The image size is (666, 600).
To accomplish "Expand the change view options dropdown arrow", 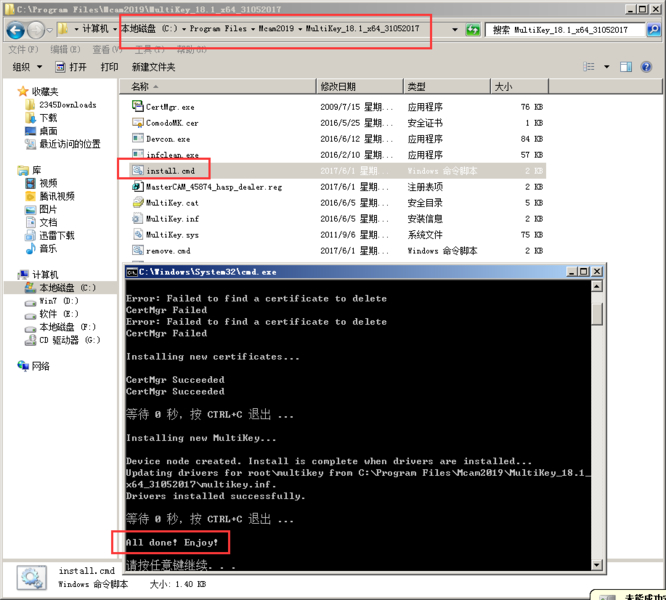I will pos(604,67).
